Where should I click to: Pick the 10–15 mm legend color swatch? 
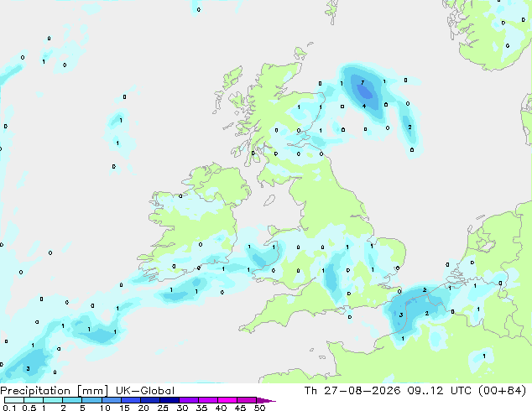[x=111, y=400]
